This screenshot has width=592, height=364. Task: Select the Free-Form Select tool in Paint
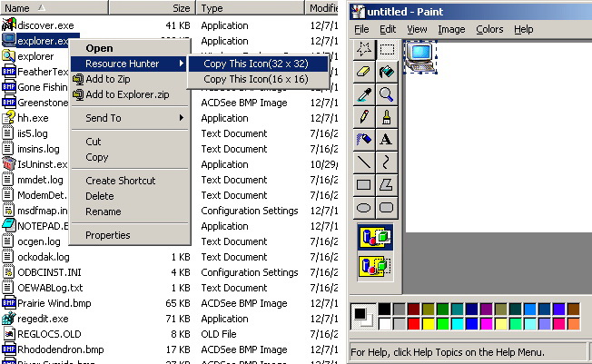(364, 49)
